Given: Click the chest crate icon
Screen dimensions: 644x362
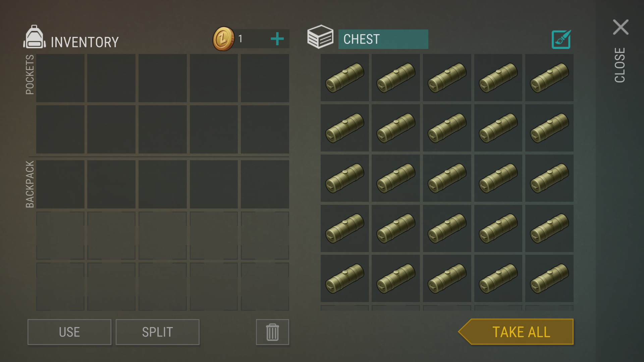Looking at the screenshot, I should point(320,37).
